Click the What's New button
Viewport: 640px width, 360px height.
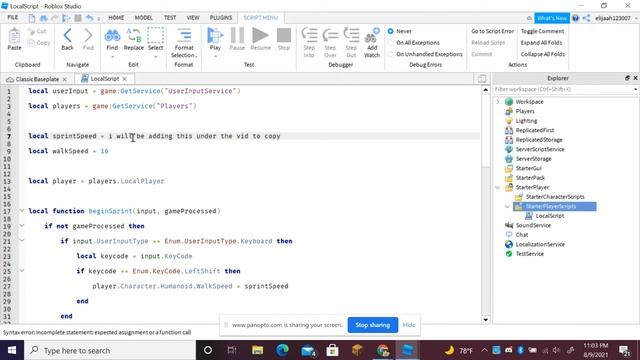(x=552, y=18)
